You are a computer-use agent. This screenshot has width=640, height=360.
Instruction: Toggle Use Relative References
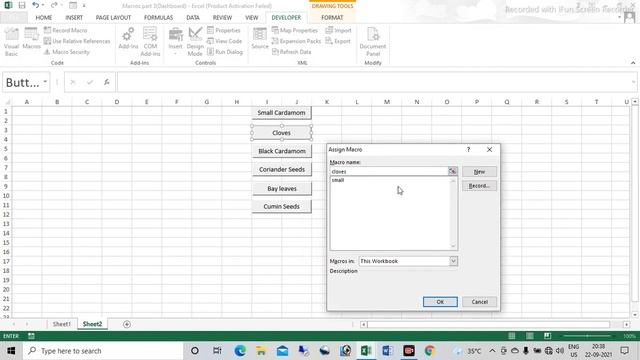coord(77,41)
